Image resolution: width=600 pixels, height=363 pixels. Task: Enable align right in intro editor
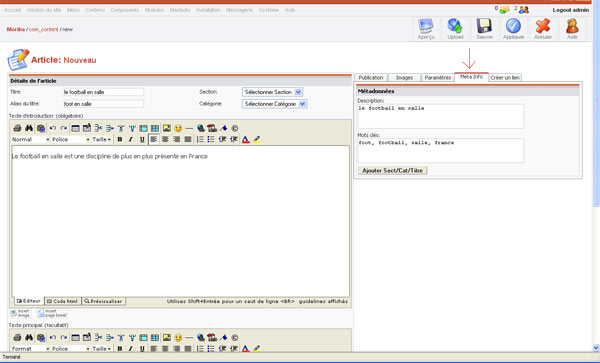pos(176,140)
